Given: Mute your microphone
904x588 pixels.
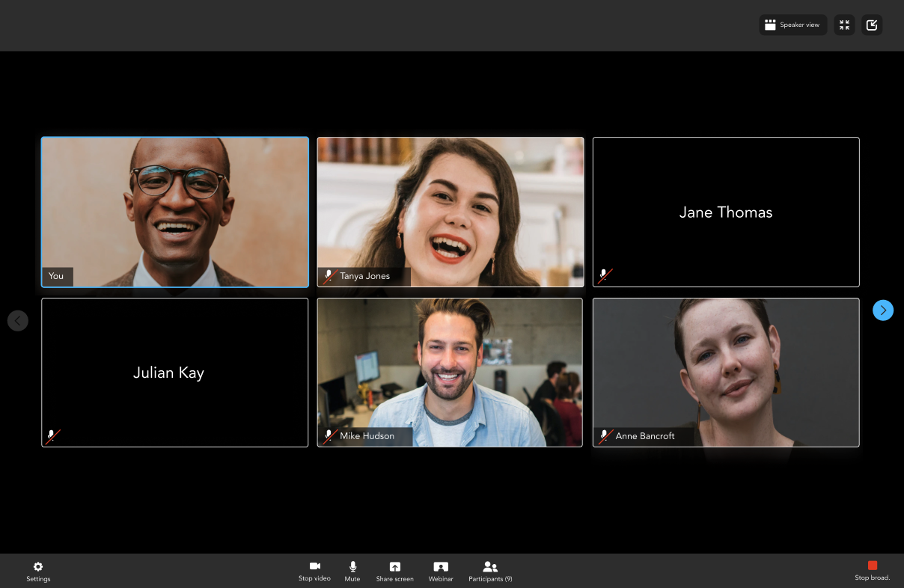Looking at the screenshot, I should (x=352, y=566).
